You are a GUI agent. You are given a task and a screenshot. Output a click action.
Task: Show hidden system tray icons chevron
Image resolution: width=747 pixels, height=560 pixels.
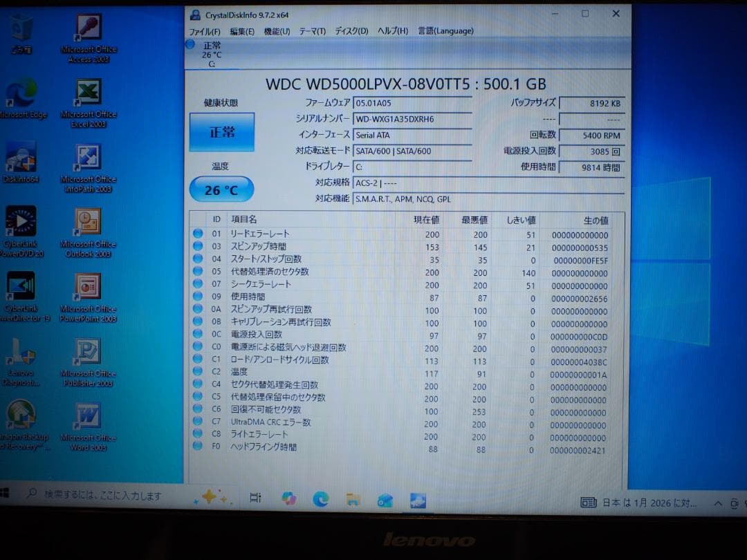tap(718, 503)
